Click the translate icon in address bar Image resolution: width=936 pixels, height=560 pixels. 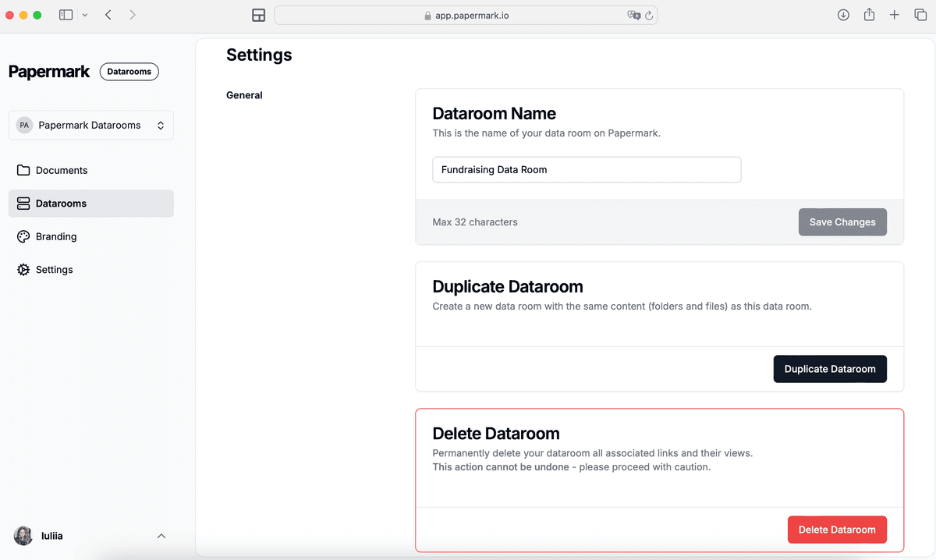pos(633,15)
